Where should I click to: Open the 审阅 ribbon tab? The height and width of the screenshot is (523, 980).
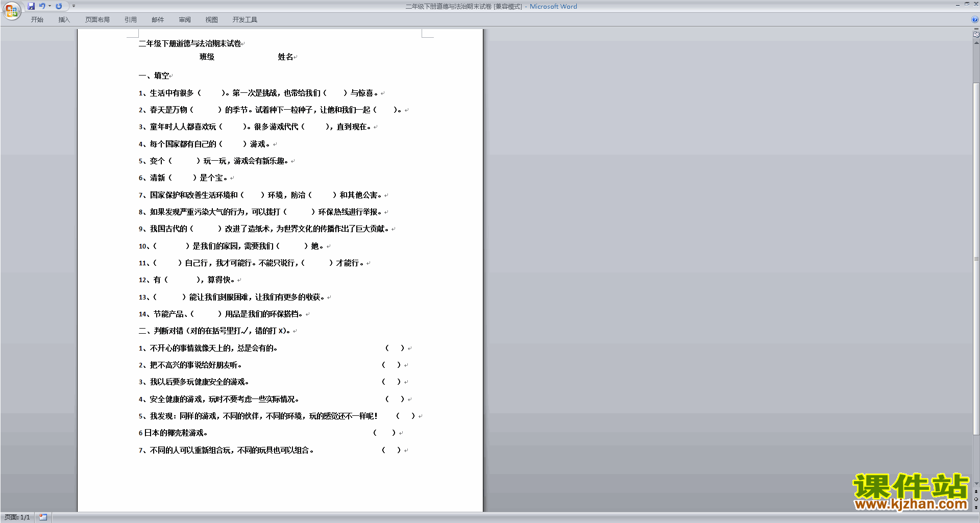[x=185, y=20]
